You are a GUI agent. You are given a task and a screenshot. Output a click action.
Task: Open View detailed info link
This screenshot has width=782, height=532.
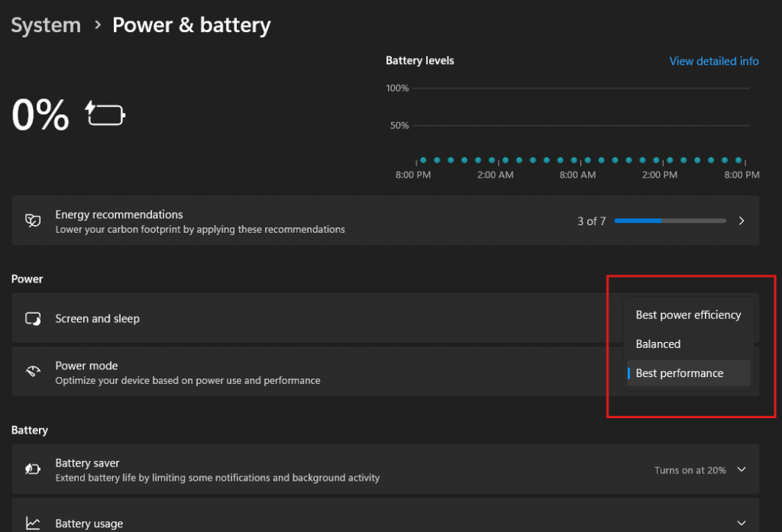point(714,61)
